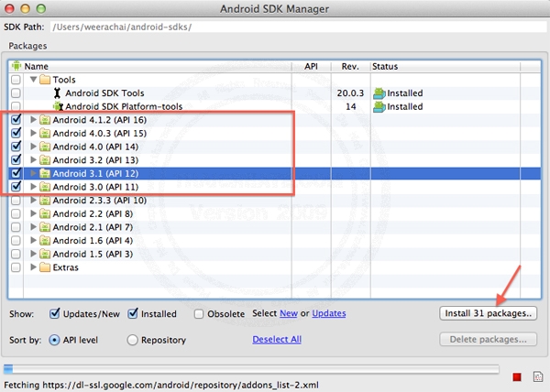Enable the Obsolete checkbox
This screenshot has width=550, height=392.
coord(199,314)
